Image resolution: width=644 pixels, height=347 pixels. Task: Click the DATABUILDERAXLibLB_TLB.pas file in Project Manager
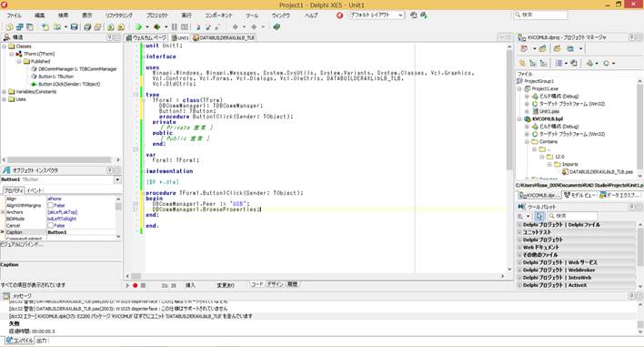[x=601, y=172]
